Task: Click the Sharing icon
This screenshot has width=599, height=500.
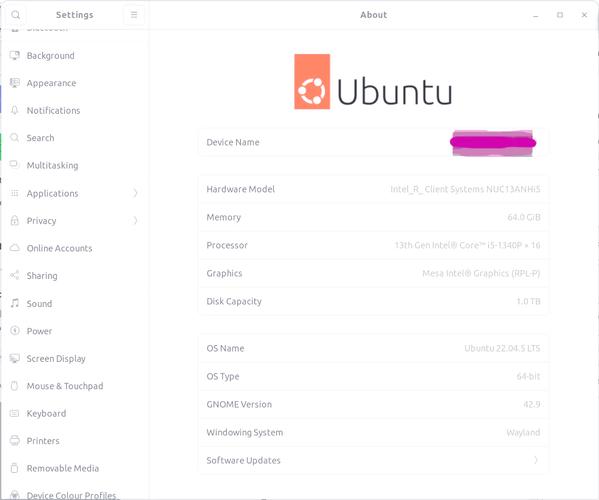Action: 15,275
